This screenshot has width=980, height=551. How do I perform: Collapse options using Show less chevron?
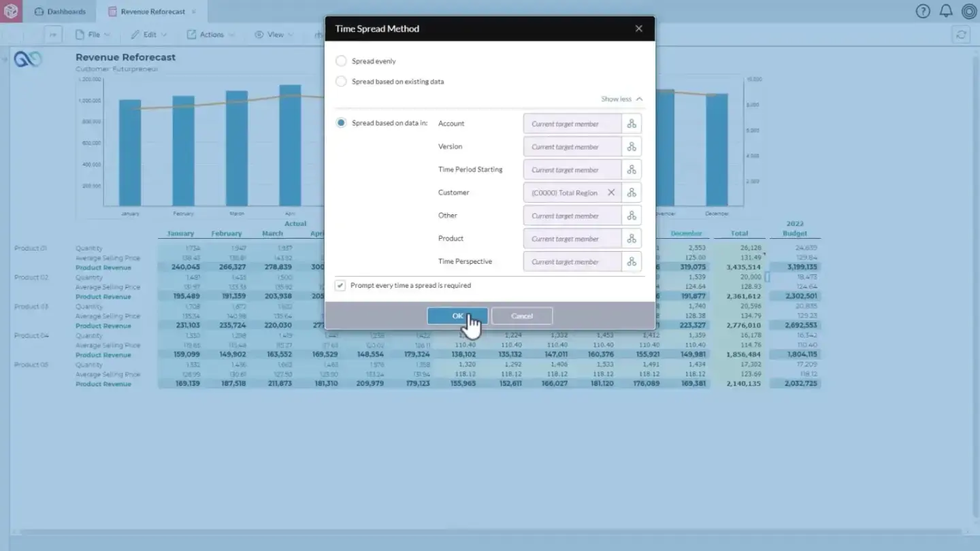click(621, 99)
